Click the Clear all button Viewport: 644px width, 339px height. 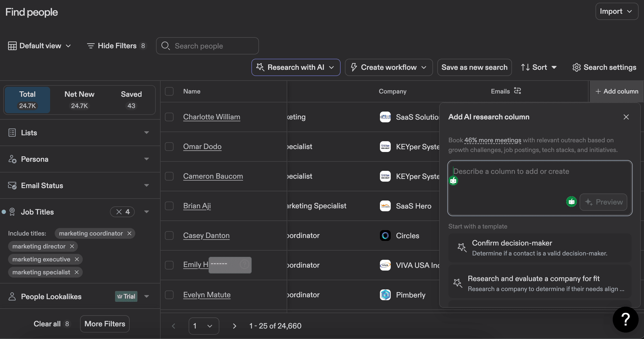(52, 324)
